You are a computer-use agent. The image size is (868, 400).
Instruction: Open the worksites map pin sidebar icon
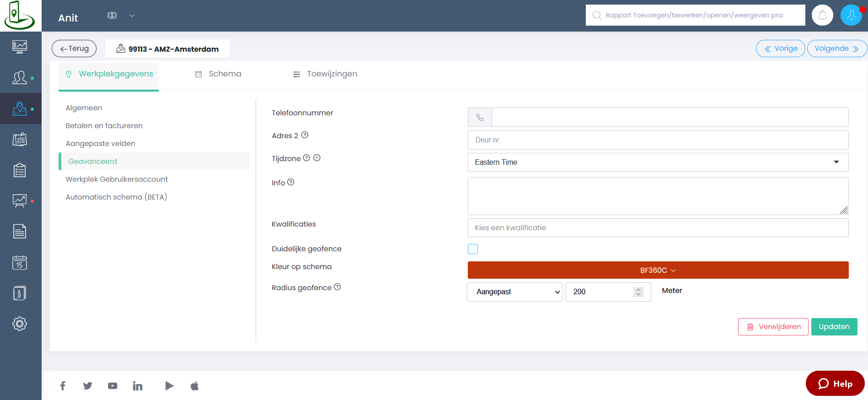[20, 108]
